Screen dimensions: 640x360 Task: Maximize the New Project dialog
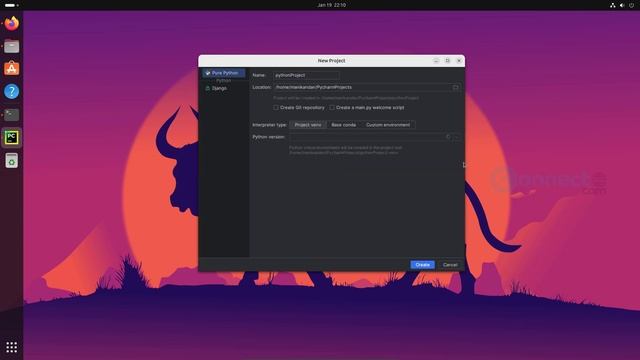447,61
